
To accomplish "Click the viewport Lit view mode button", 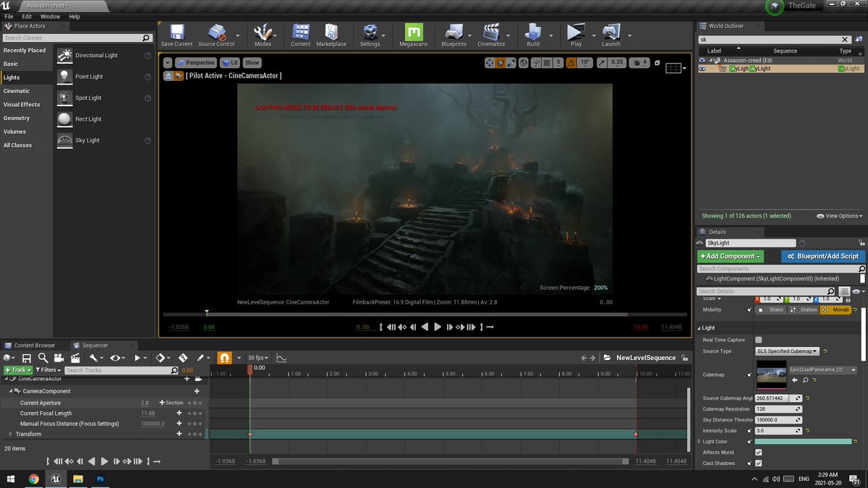I will (230, 63).
